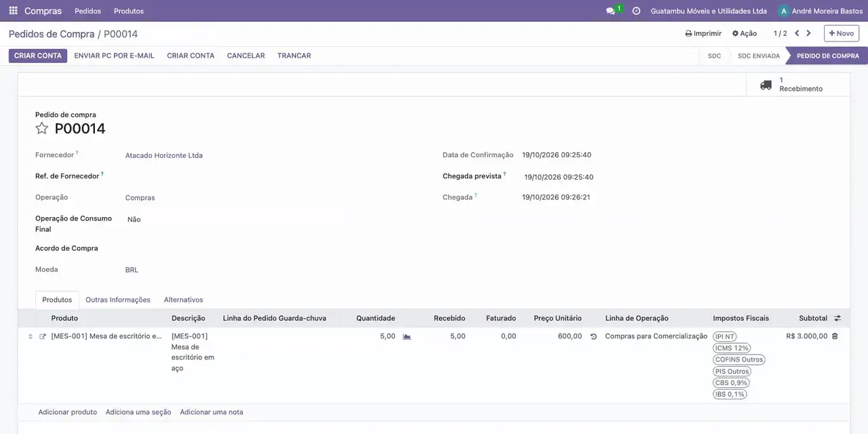
Task: Open the activities clock icon
Action: pos(636,11)
